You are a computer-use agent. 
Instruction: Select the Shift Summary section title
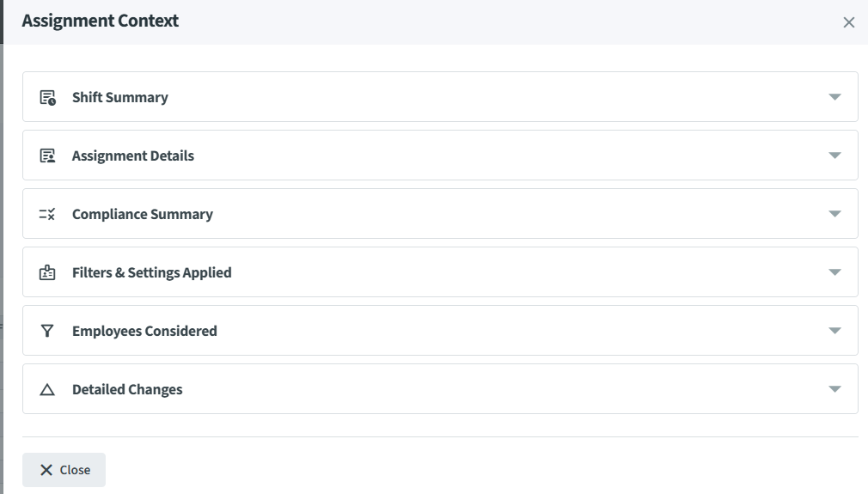click(x=119, y=97)
